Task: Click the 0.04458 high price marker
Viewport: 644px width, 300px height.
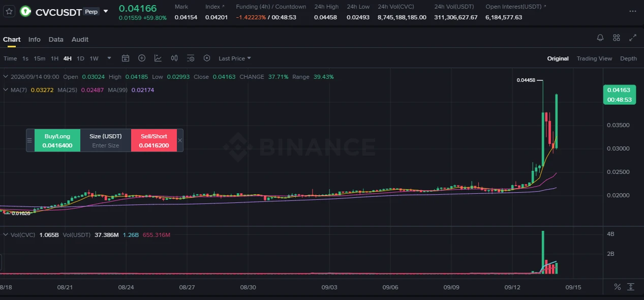Action: click(525, 80)
